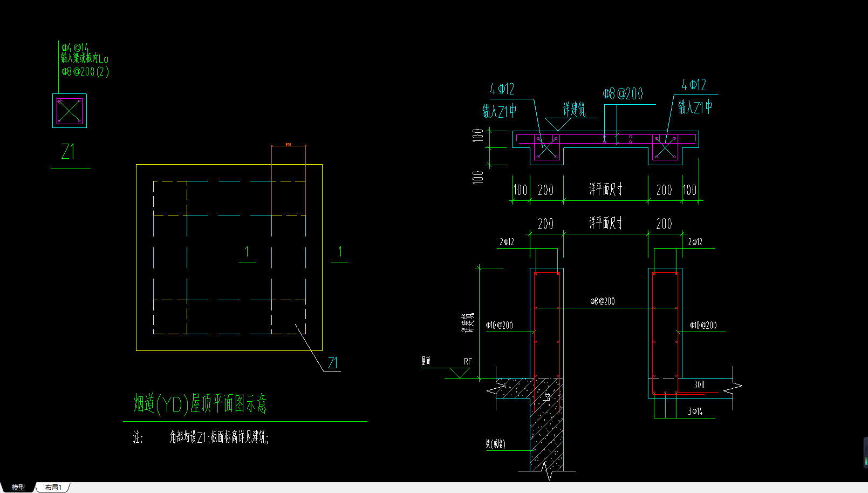Click the vertical 详建筑 height dimension text
This screenshot has width=868, height=493.
468,322
